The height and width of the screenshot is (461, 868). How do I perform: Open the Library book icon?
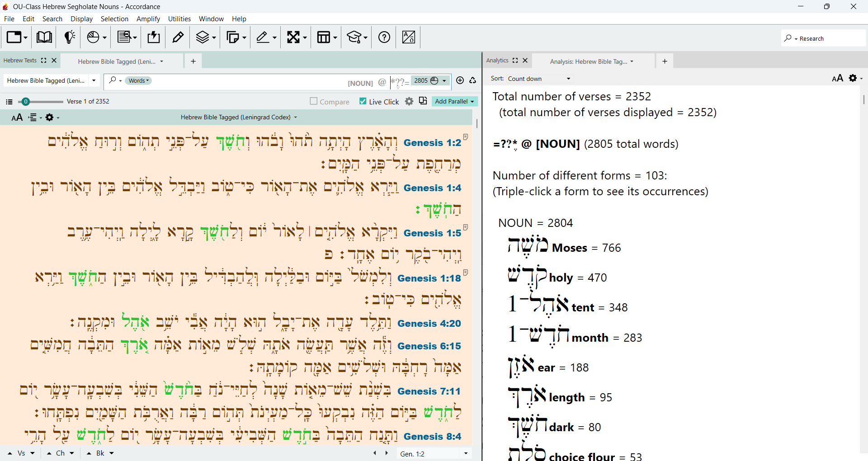(44, 37)
